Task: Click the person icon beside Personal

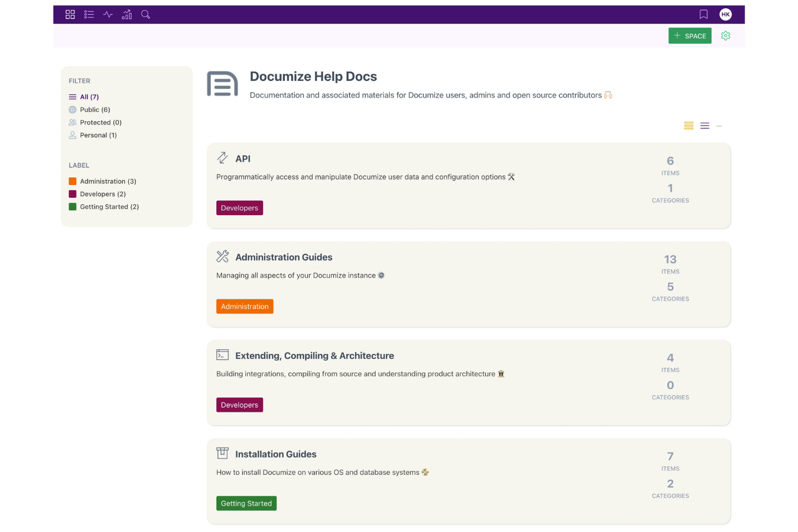Action: [x=72, y=135]
